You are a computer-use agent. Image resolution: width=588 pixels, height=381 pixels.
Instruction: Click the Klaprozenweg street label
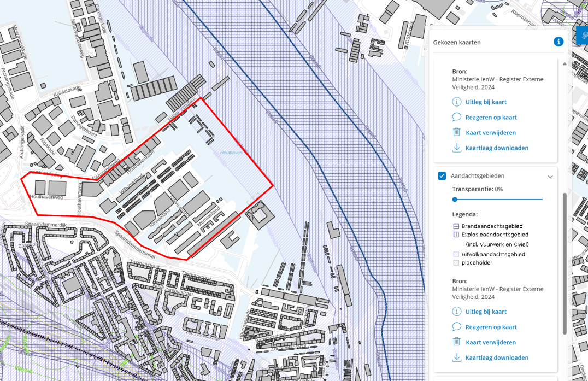pos(523,17)
